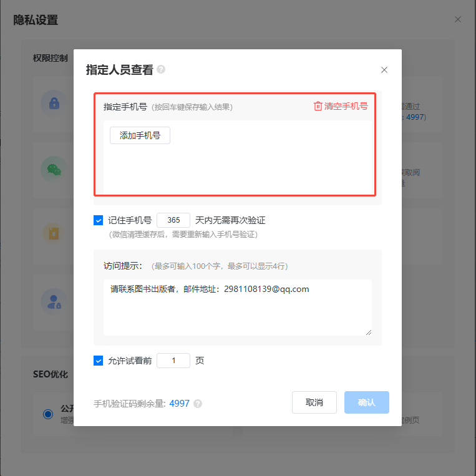Toggle the 允许试看前 checkbox
The image size is (476, 476).
(98, 361)
